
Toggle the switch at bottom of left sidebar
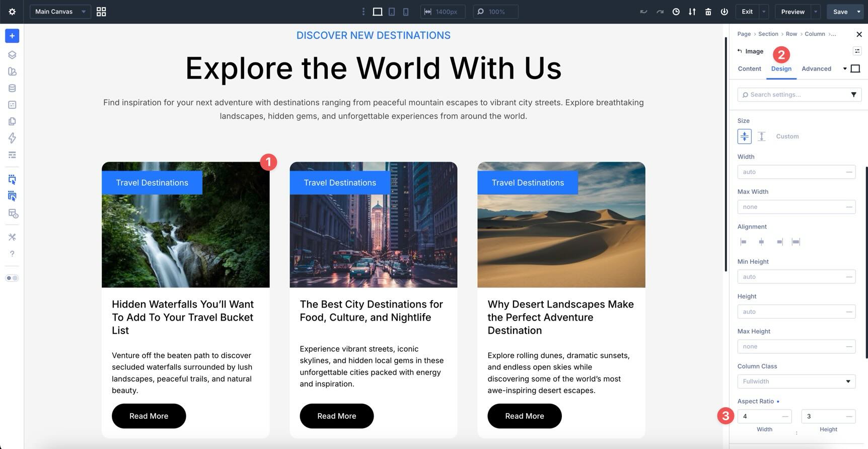point(12,278)
